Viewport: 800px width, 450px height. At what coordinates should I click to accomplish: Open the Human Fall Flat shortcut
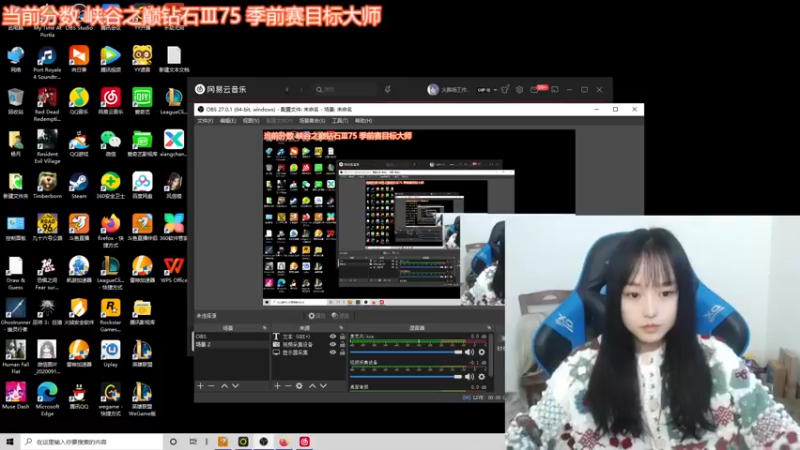coord(15,358)
